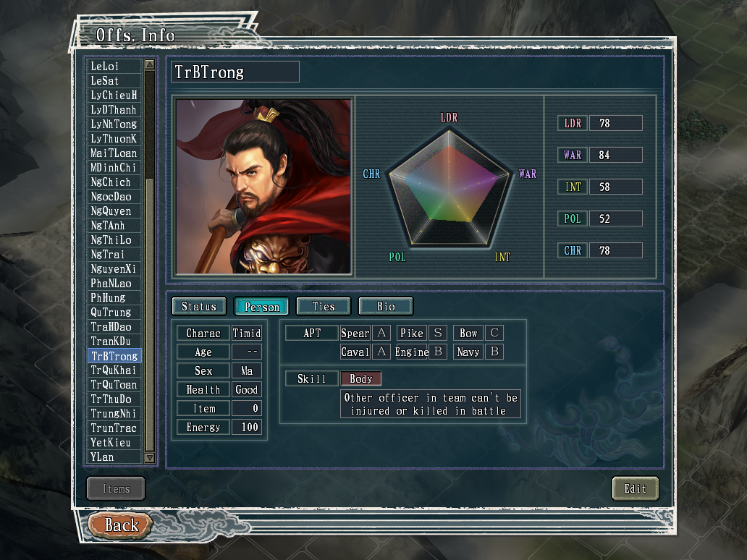The image size is (747, 560).
Task: Click the ability pentagon radar chart
Action: [x=450, y=188]
